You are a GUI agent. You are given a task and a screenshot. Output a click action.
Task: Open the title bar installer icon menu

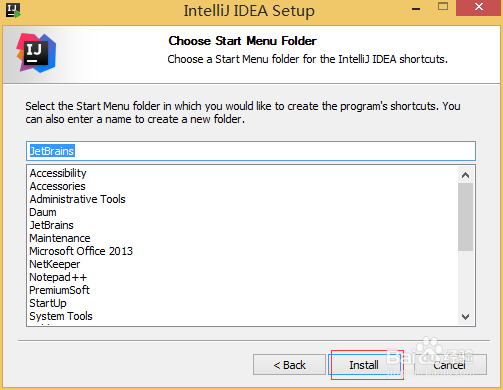[13, 10]
